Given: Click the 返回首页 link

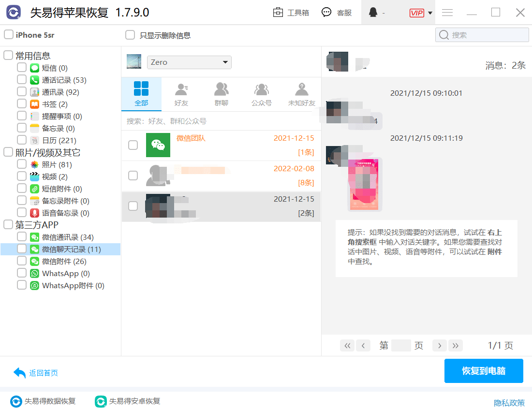Looking at the screenshot, I should (x=44, y=373).
